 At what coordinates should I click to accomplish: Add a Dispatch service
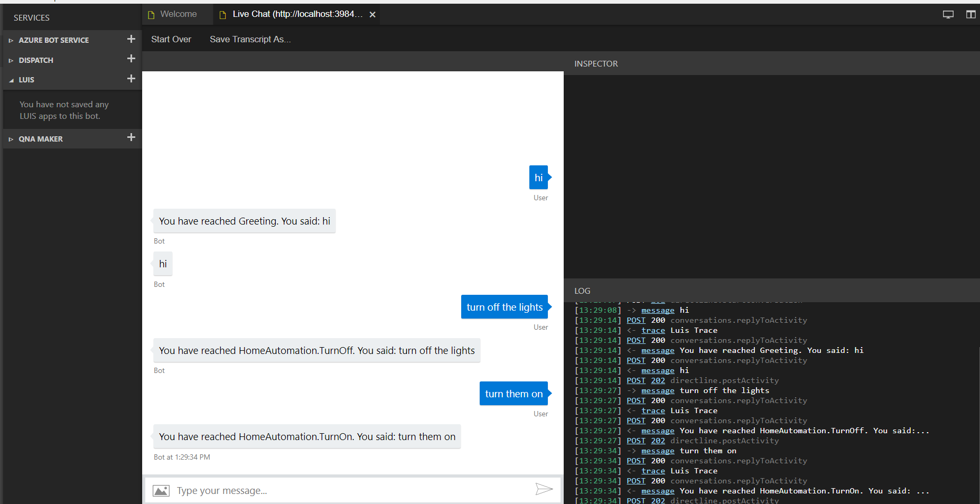click(130, 59)
